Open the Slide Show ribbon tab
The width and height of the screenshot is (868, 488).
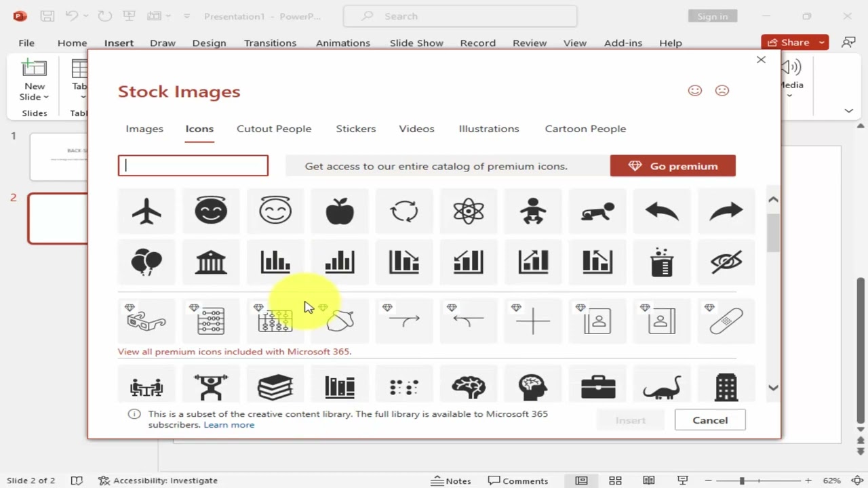click(x=416, y=43)
